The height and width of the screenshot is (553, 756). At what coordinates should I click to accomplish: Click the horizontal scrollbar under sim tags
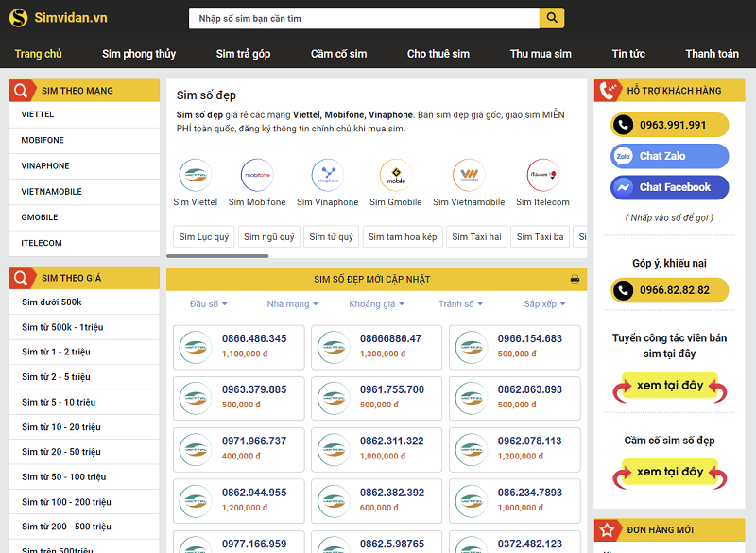coord(217,255)
